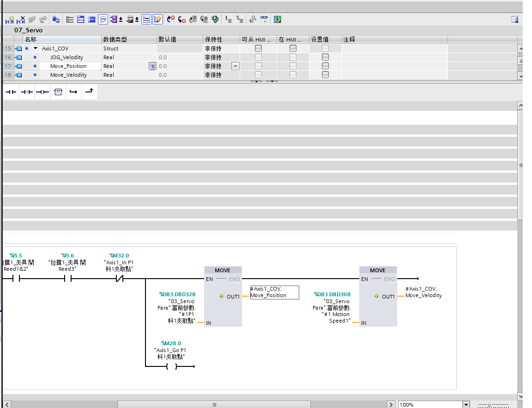Screen dimensions: 532x408
Task: Click the #Axis1_COV.Move_Position output operand
Action: (274, 292)
